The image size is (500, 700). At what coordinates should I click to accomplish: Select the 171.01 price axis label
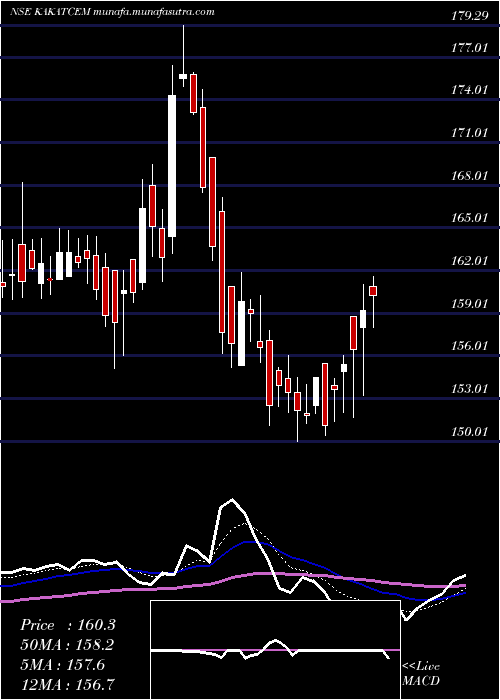point(469,133)
